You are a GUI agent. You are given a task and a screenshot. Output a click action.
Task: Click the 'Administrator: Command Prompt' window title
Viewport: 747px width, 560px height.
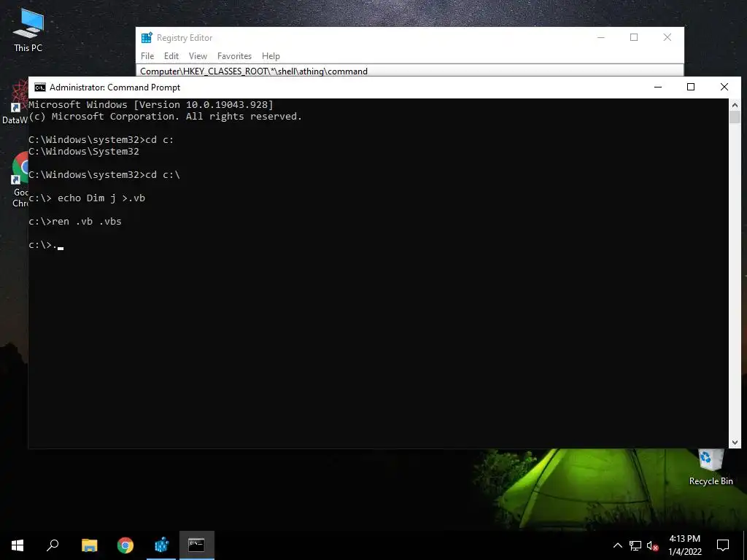pos(115,87)
